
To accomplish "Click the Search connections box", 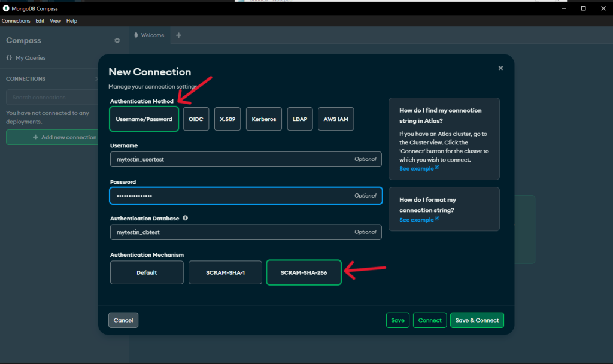I will pyautogui.click(x=53, y=98).
